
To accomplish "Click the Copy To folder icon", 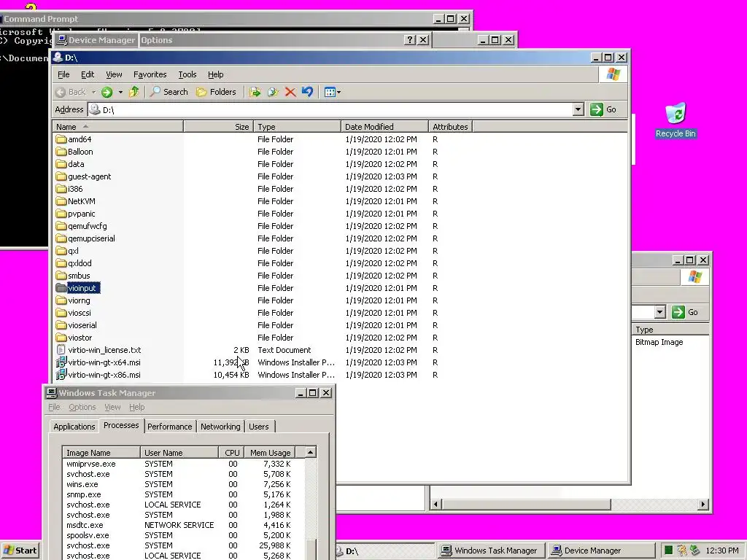I will 273,92.
